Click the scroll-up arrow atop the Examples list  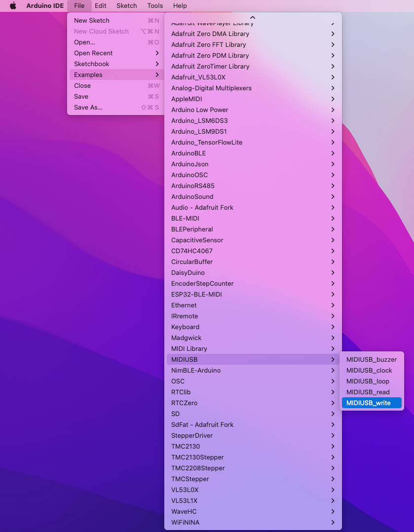click(x=253, y=17)
